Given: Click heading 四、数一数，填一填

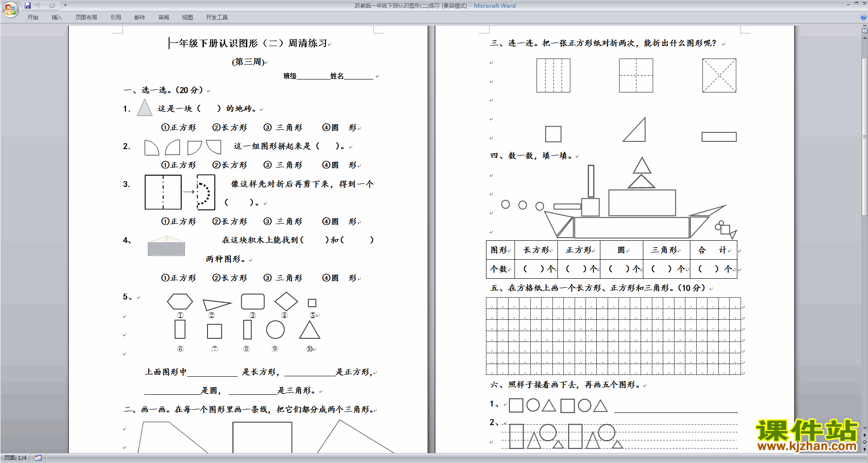Looking at the screenshot, I should [x=532, y=155].
